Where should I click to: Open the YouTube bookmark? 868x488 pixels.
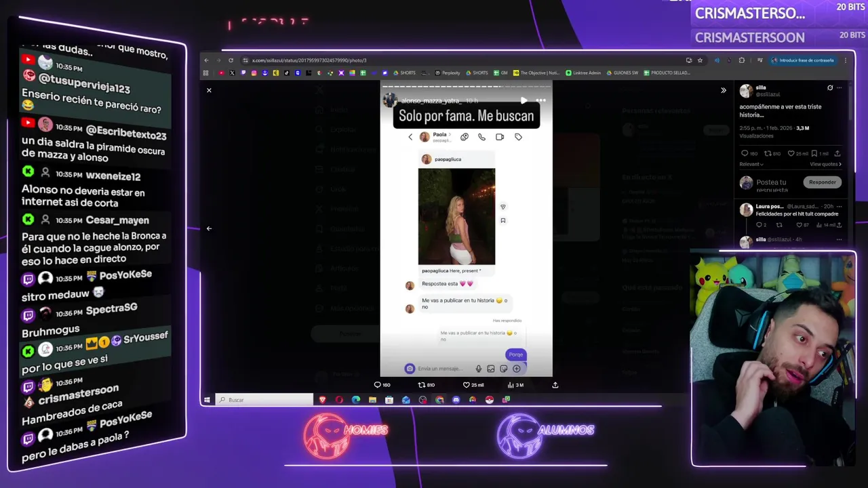(x=221, y=73)
